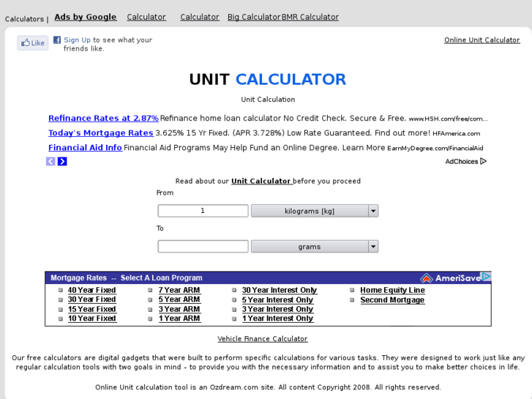Click the bullet beside 1 Year Interest Only
The image size is (532, 399).
[234, 318]
